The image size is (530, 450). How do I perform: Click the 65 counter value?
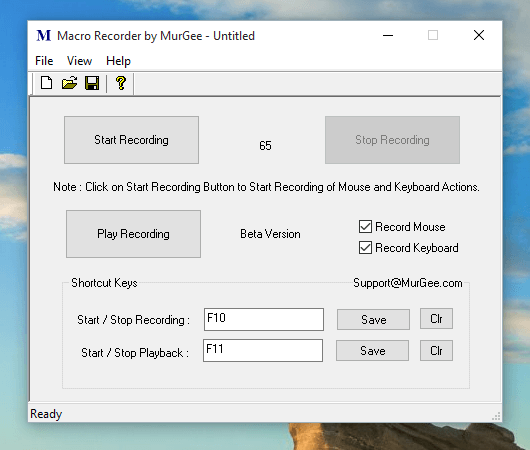click(x=265, y=146)
